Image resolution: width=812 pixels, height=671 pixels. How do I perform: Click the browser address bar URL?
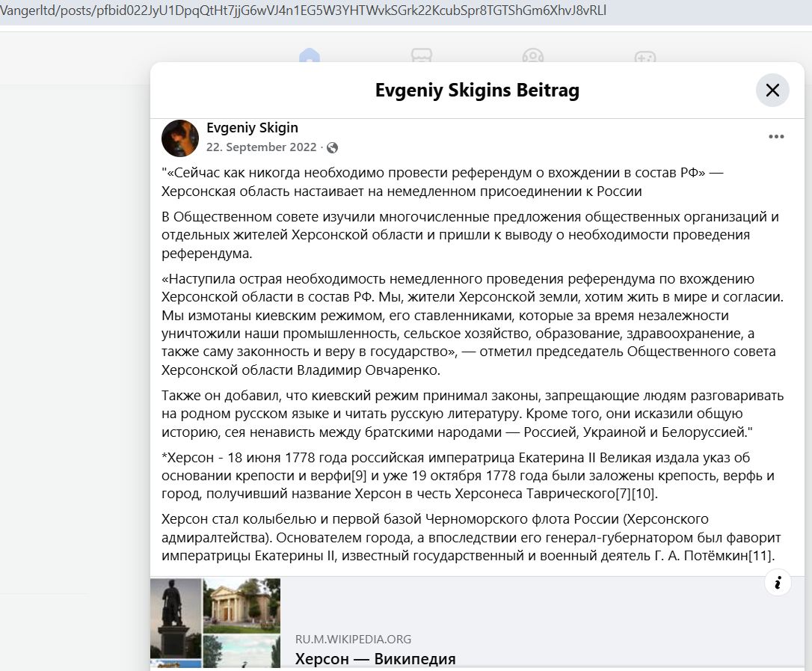[303, 11]
